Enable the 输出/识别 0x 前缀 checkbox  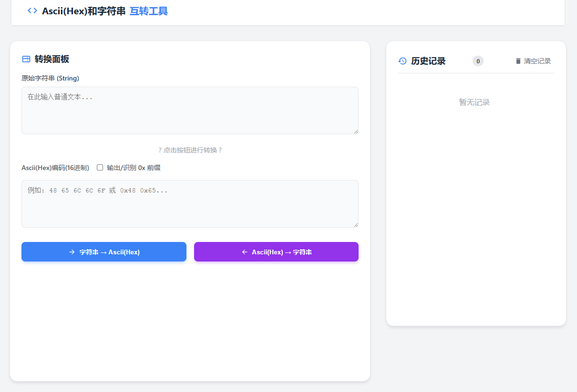[x=100, y=168]
